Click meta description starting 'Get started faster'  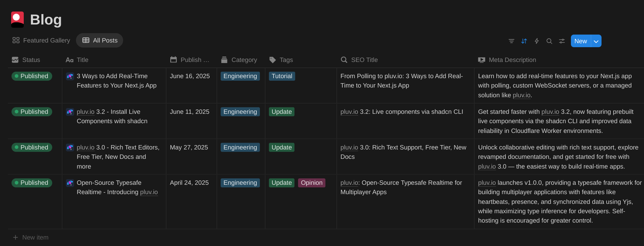(556, 121)
